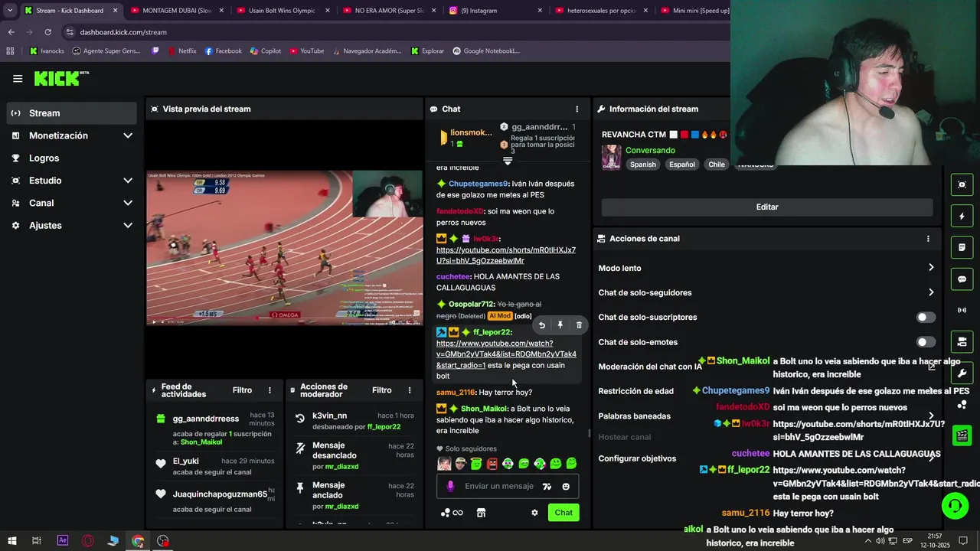This screenshot has height=551, width=980.
Task: Open Configurar objetivos setting
Action: pos(766,458)
